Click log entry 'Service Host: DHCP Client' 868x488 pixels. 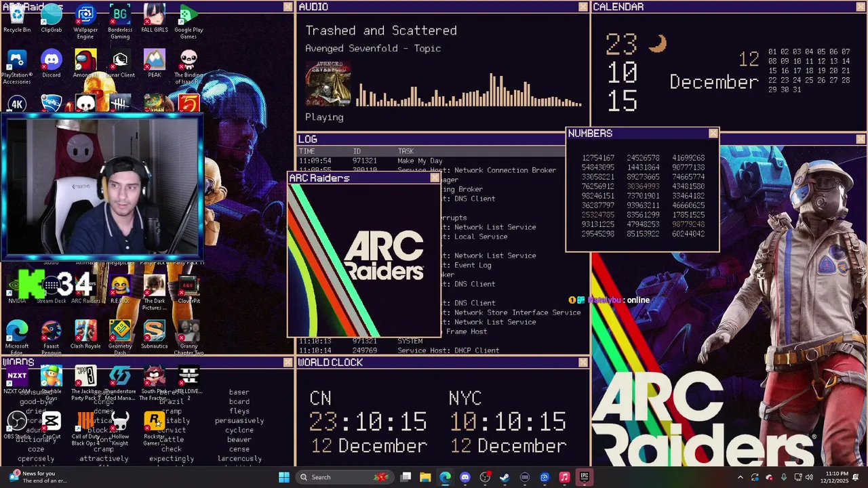pyautogui.click(x=448, y=350)
